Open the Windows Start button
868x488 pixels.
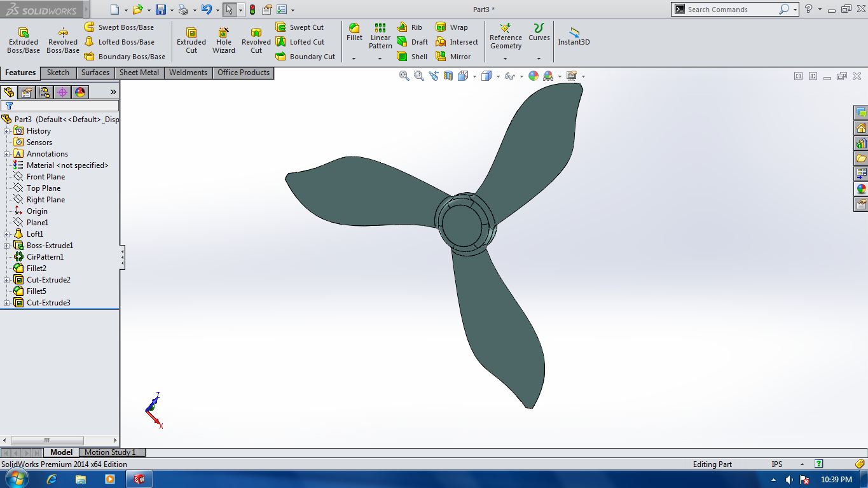point(17,479)
